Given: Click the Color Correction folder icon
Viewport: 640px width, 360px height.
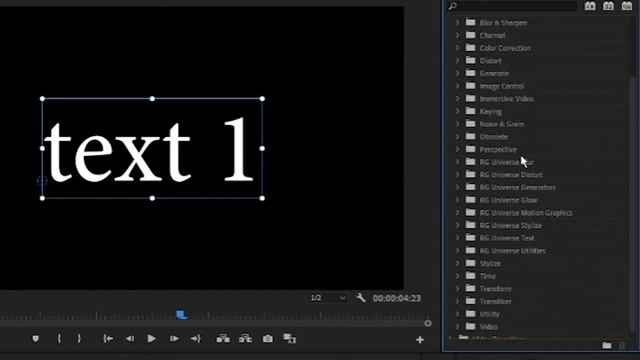Looking at the screenshot, I should [x=471, y=47].
